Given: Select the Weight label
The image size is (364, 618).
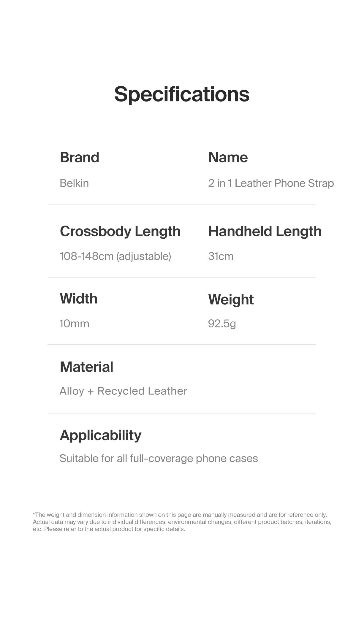Looking at the screenshot, I should 231,300.
